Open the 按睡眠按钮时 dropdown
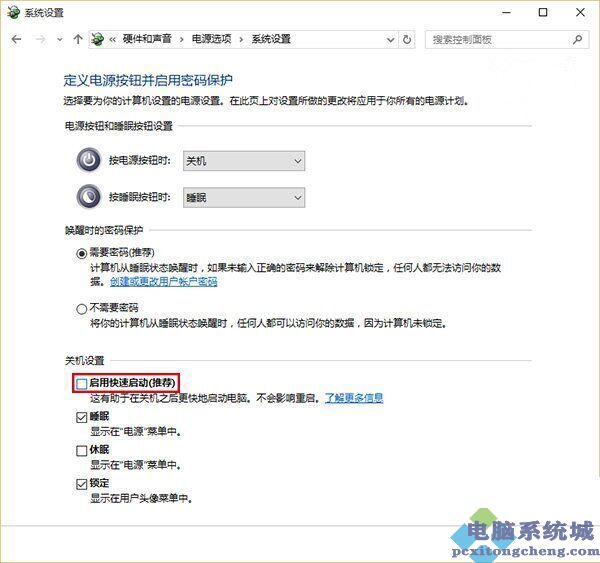 pos(244,197)
